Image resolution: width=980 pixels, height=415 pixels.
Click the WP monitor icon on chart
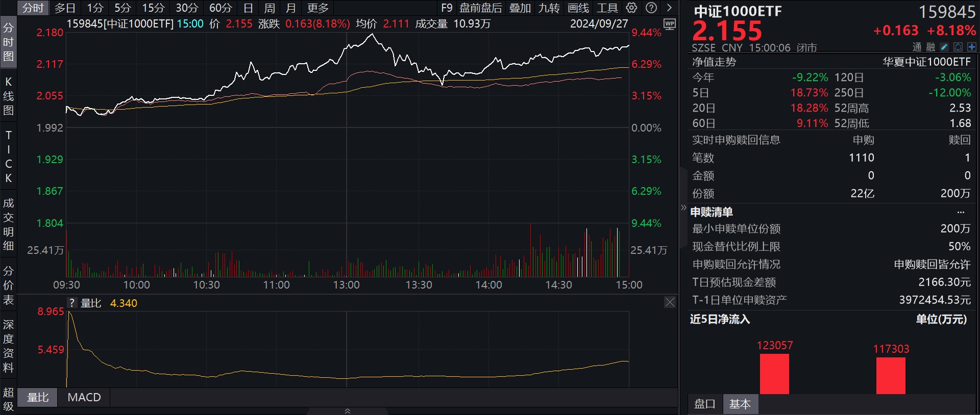click(669, 24)
